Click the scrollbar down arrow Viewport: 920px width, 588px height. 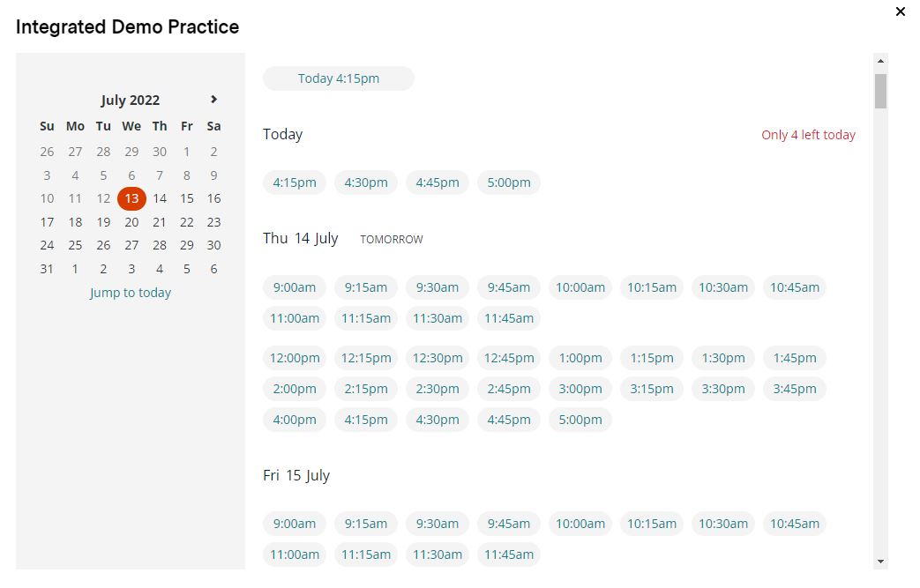pos(880,561)
